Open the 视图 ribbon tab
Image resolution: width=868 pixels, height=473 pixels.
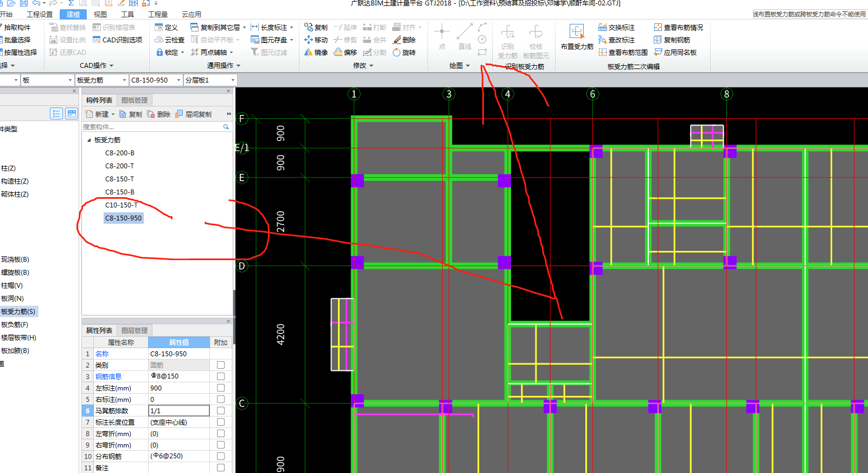click(x=100, y=14)
